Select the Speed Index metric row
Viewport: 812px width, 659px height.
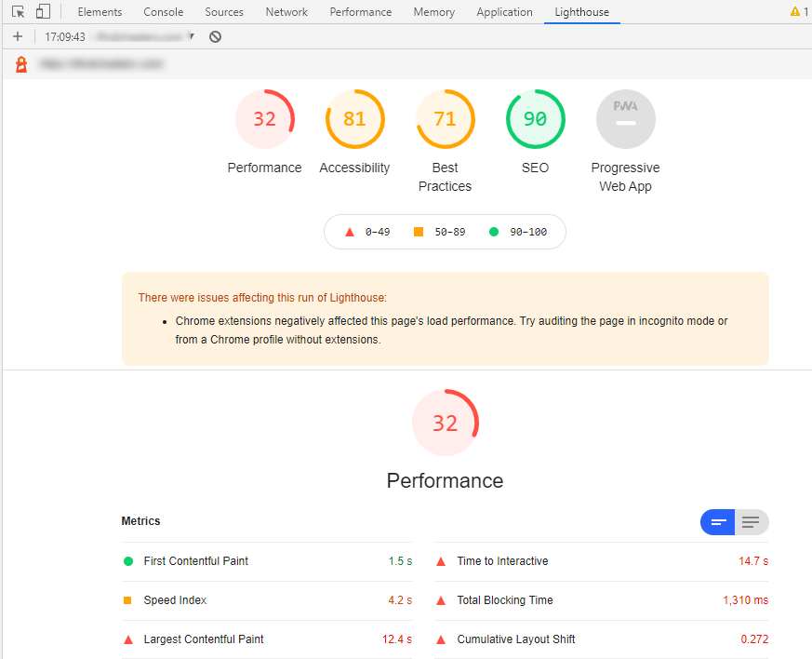[267, 600]
